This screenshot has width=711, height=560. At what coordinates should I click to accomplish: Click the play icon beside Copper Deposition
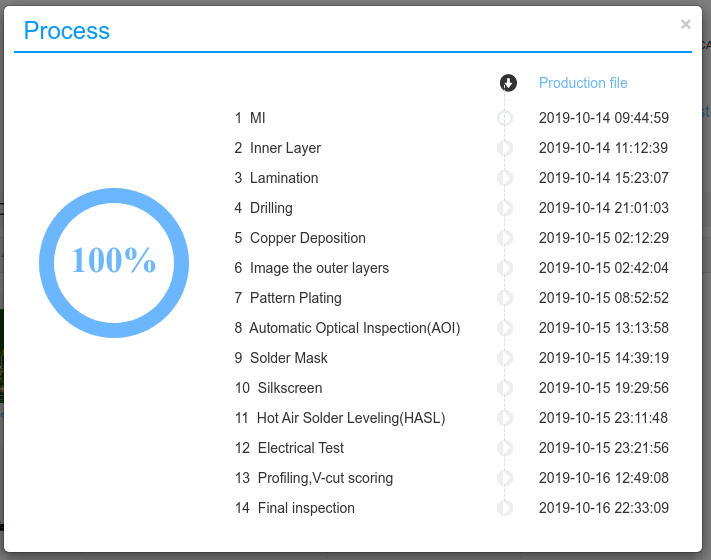[505, 238]
